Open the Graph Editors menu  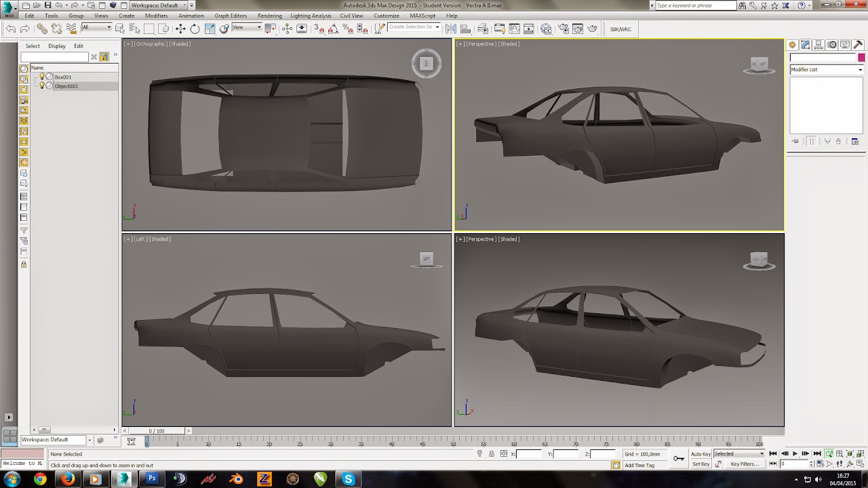click(x=231, y=16)
